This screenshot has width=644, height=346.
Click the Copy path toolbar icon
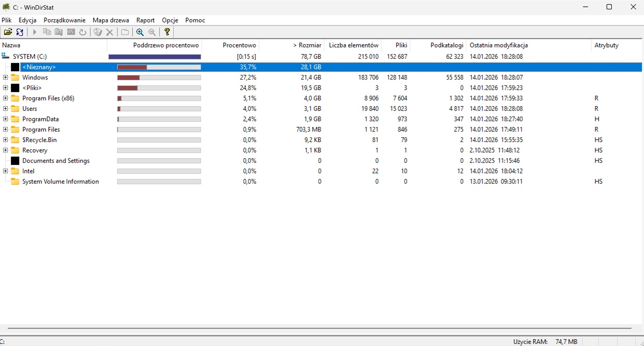[x=47, y=32]
